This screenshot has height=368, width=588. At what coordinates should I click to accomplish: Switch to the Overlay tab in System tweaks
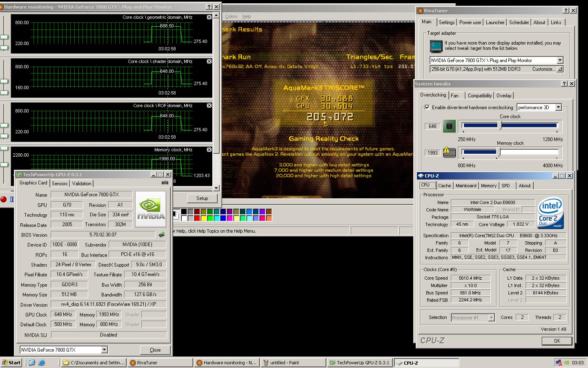[504, 96]
